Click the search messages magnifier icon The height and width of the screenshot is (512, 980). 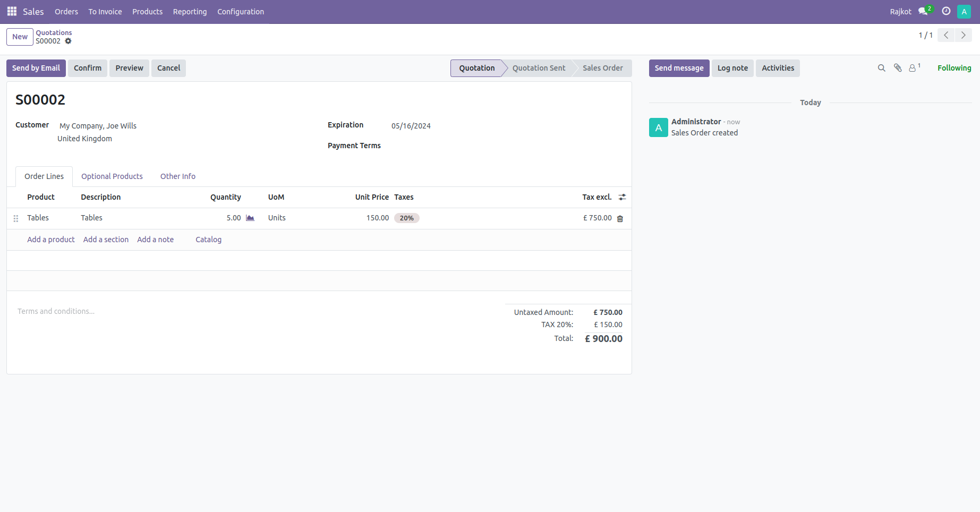pos(881,68)
